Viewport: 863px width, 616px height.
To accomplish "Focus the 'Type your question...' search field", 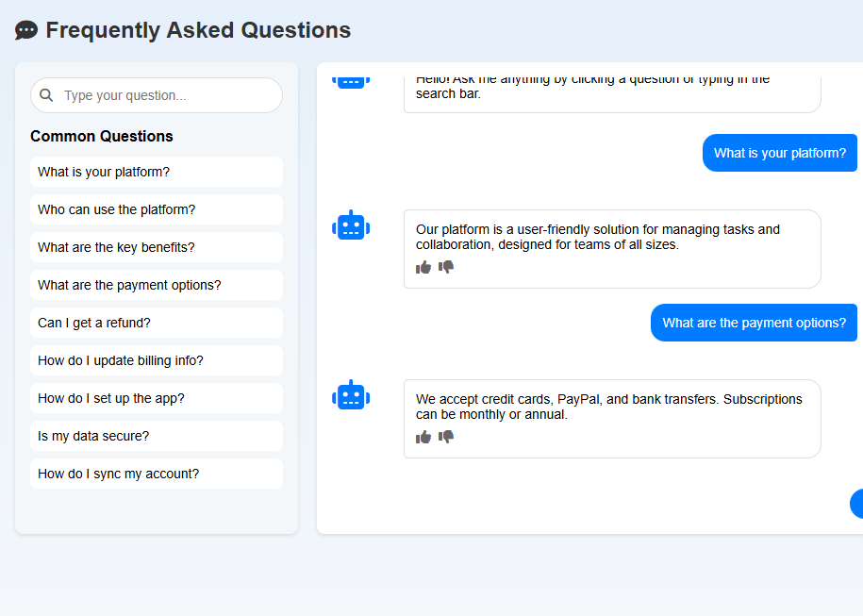I will pos(168,95).
